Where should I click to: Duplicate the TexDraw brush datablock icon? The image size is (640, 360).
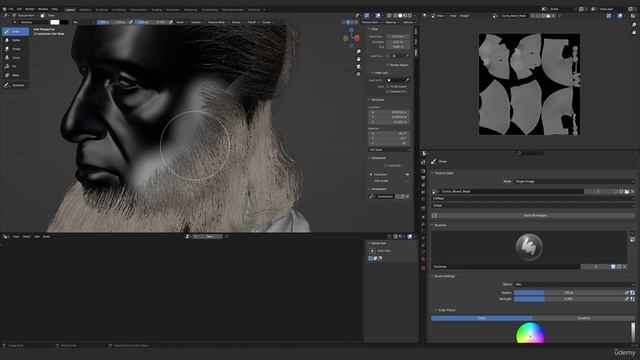tap(619, 267)
